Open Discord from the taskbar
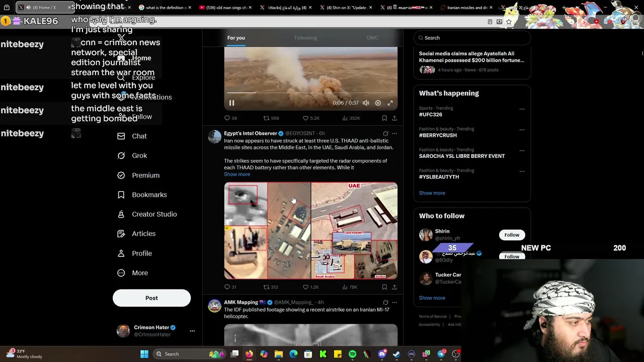 click(x=382, y=354)
